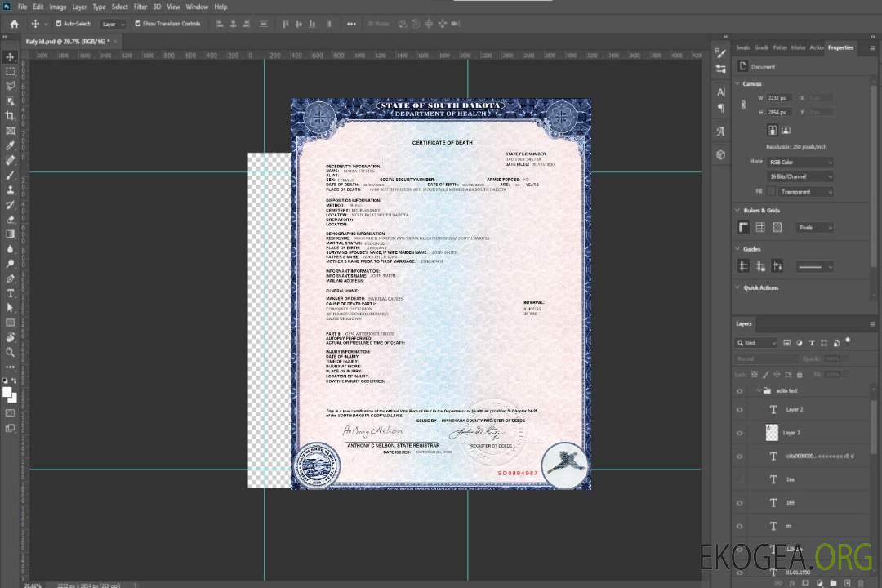Click the delete layer trash icon
This screenshot has width=882, height=588.
point(861,583)
